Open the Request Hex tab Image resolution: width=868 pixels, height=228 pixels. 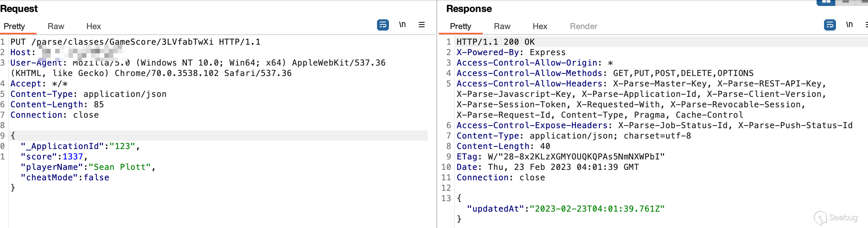tap(94, 26)
